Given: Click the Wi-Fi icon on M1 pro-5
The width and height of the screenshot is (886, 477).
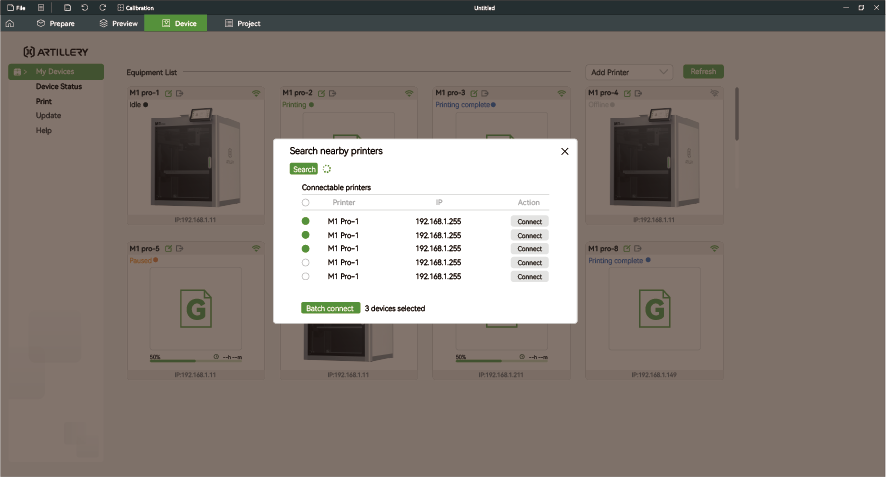Looking at the screenshot, I should [256, 249].
